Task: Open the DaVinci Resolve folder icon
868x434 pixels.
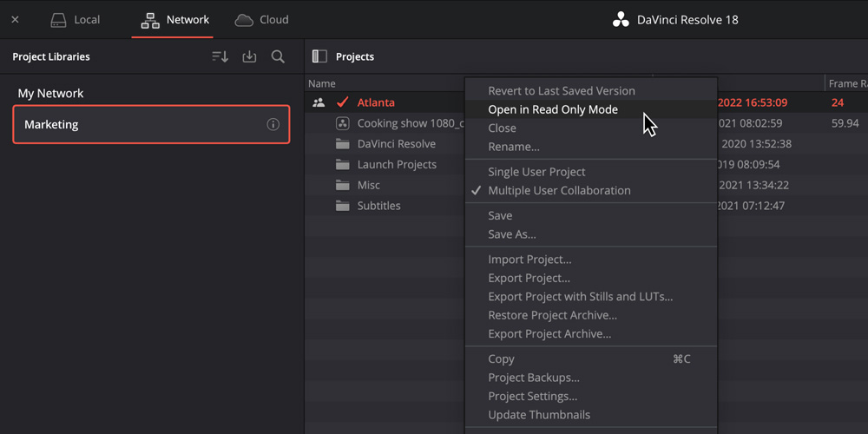Action: click(x=343, y=144)
